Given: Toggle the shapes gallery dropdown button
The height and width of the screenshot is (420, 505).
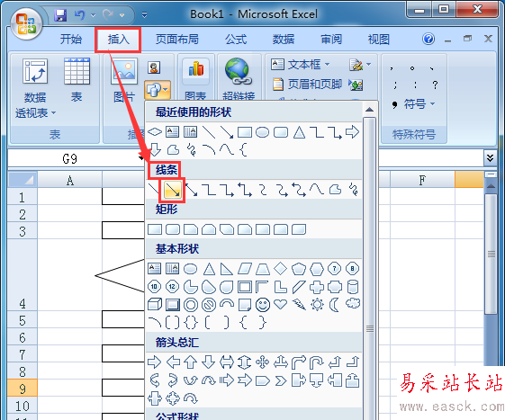Looking at the screenshot, I should tap(158, 90).
